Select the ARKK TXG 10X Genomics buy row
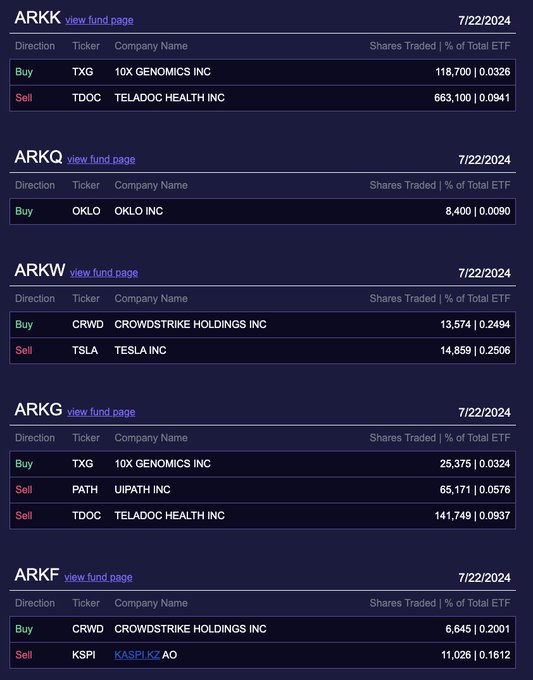Screen dimensions: 533x680 [262, 72]
